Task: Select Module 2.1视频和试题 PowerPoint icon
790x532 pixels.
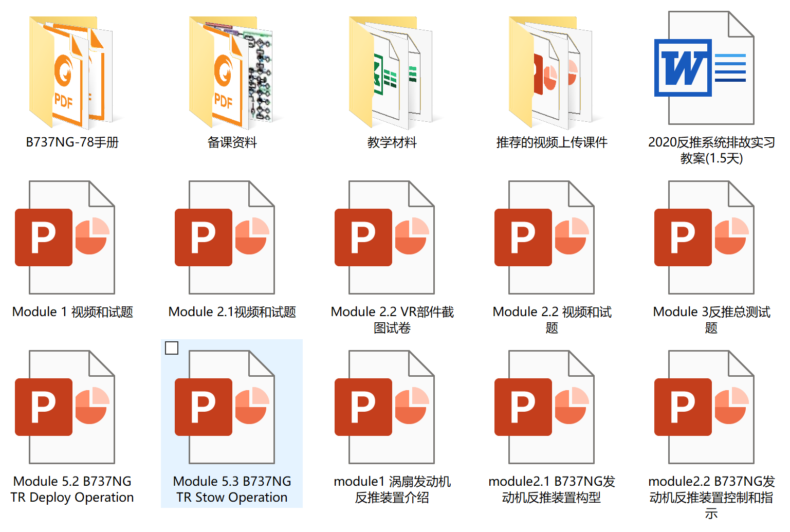Action: tap(231, 237)
